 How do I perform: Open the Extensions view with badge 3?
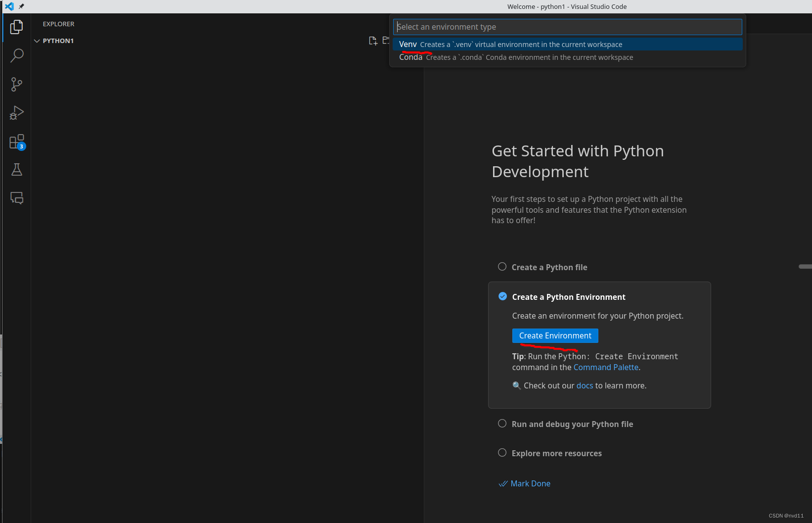tap(17, 142)
